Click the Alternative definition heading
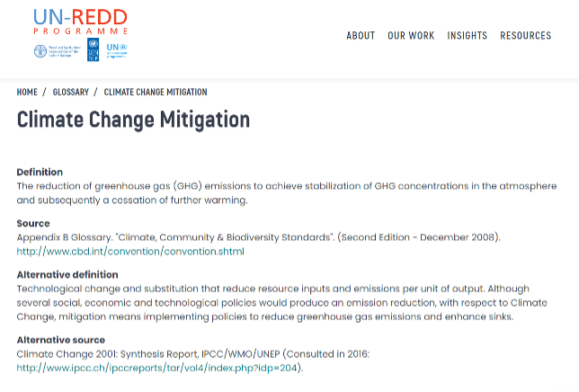579x392 pixels. (67, 274)
